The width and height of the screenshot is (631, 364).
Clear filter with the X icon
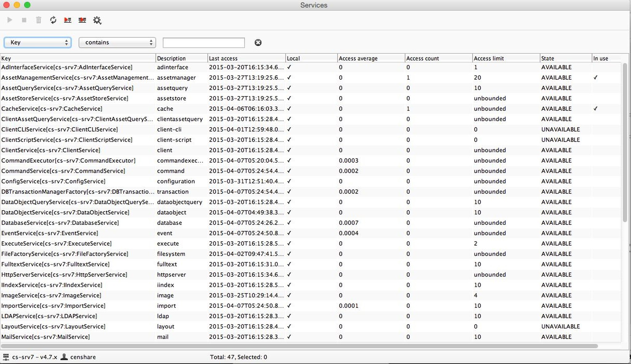click(x=258, y=42)
